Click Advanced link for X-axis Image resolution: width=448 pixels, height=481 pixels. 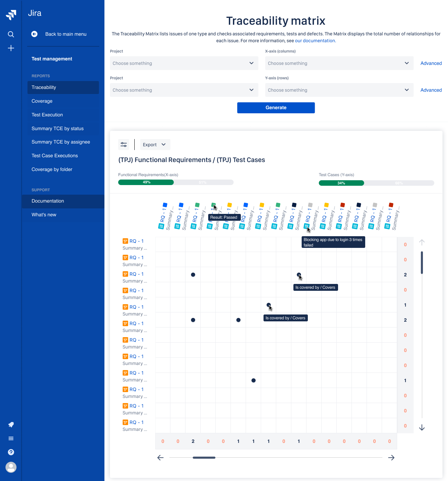431,63
